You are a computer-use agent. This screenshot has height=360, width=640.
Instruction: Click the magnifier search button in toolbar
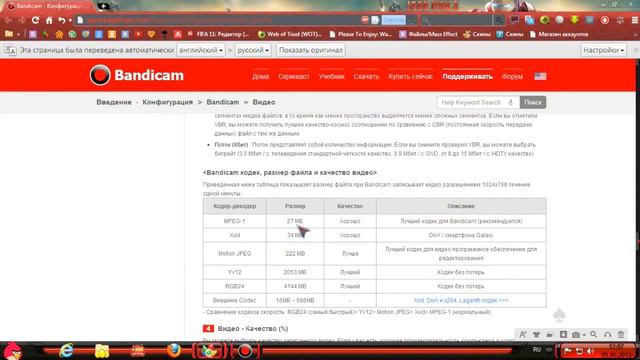click(499, 20)
